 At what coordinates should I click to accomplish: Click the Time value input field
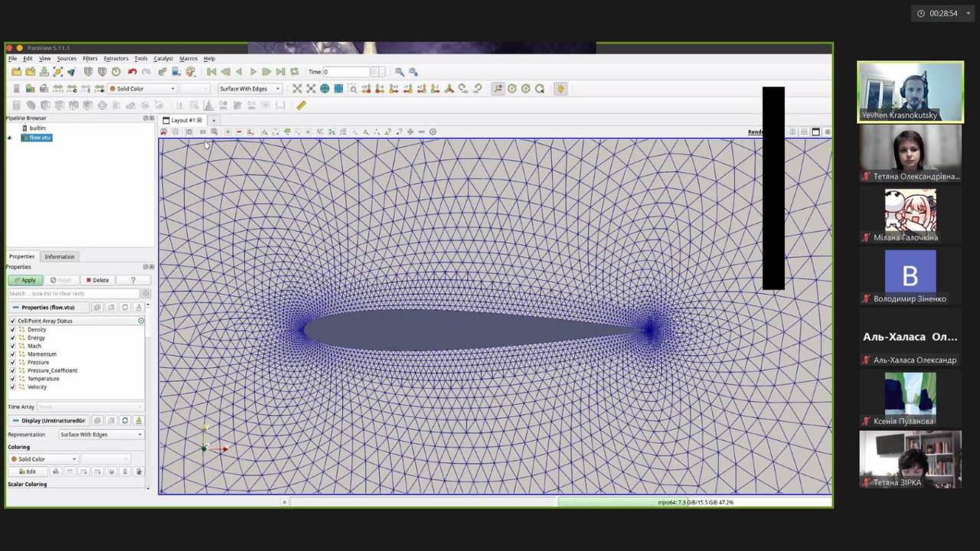coord(347,72)
